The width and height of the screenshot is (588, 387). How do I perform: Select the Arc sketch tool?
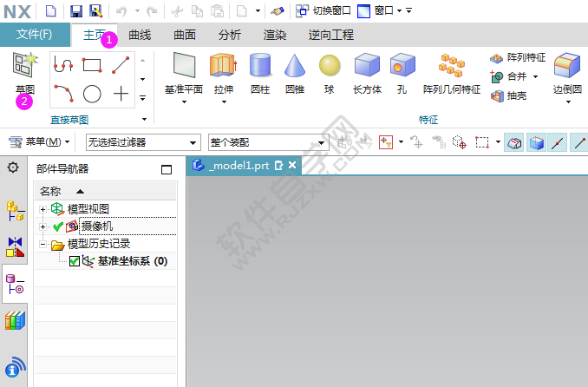[63, 94]
